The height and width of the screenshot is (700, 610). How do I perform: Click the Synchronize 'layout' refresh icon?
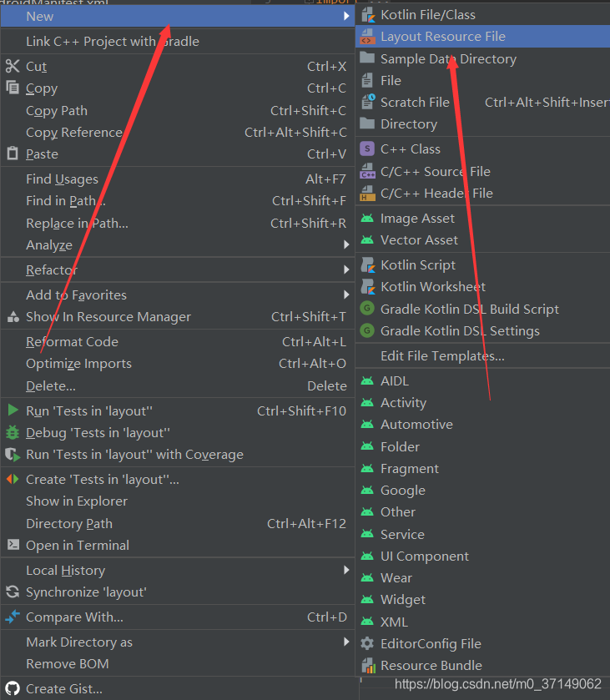tap(13, 592)
